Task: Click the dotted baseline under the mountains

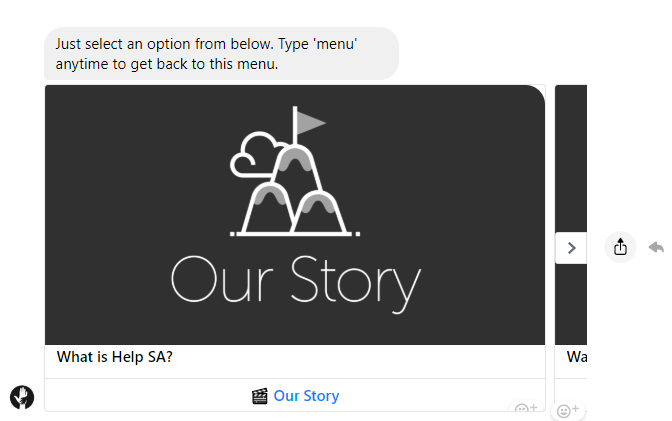Action: 294,235
